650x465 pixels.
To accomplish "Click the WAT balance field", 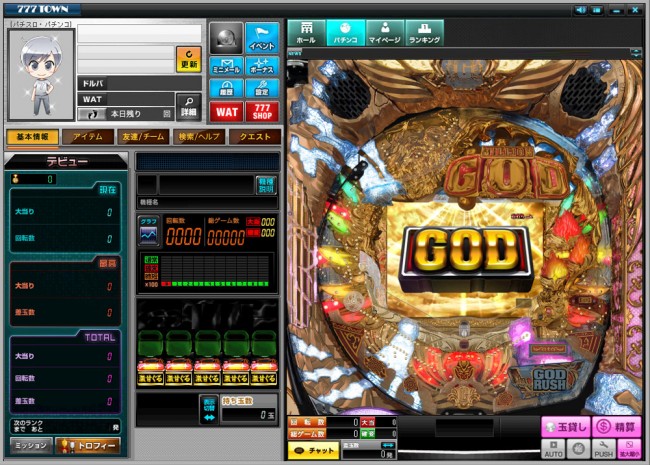I will tap(126, 99).
